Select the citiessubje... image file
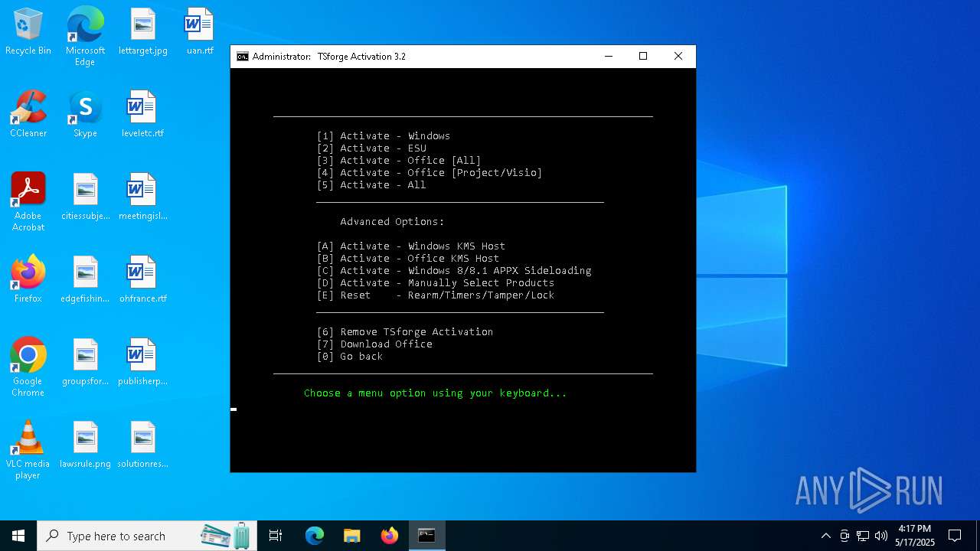This screenshot has height=551, width=980. pos(85,197)
